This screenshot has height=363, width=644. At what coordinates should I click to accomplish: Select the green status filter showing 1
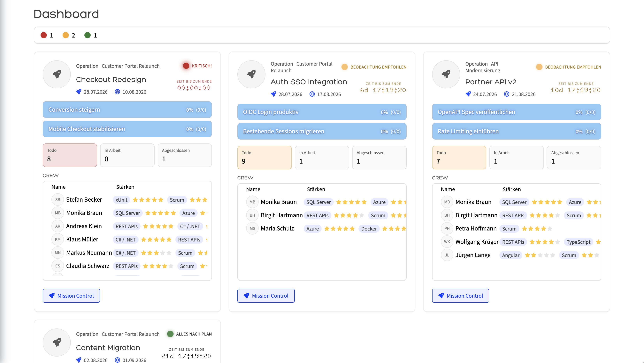point(91,35)
